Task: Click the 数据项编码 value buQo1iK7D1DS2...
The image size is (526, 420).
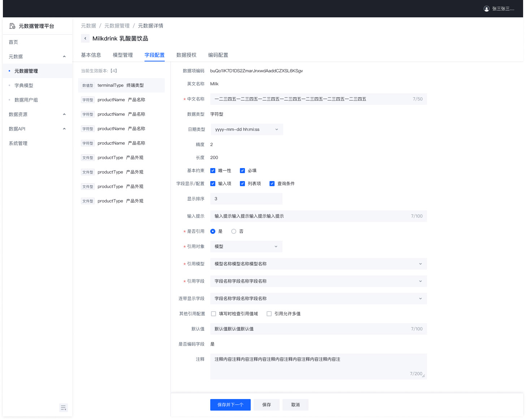Action: [256, 71]
